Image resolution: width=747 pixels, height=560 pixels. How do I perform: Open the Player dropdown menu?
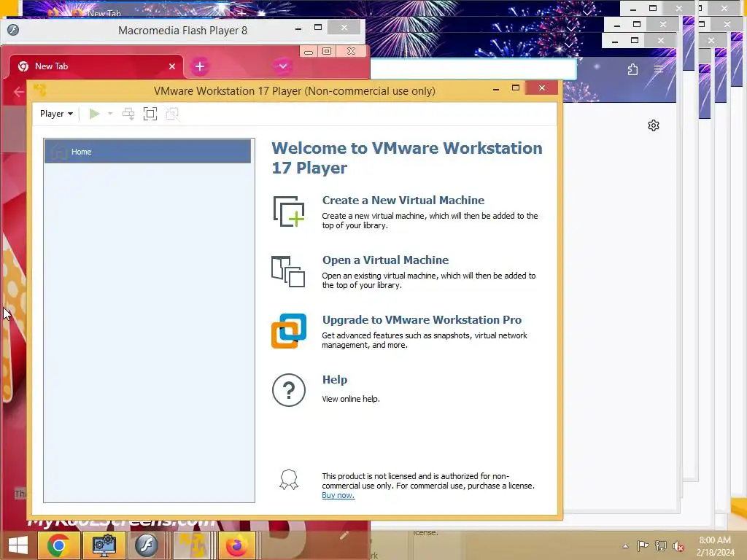[x=56, y=114]
